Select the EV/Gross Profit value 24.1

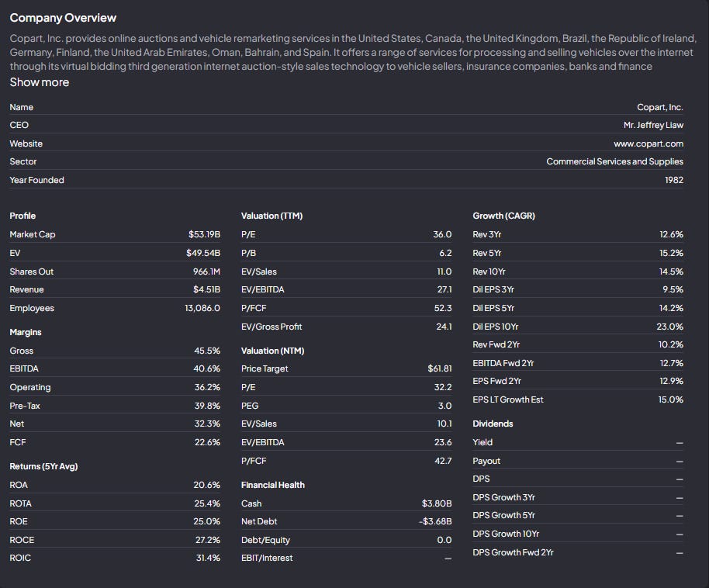point(444,327)
